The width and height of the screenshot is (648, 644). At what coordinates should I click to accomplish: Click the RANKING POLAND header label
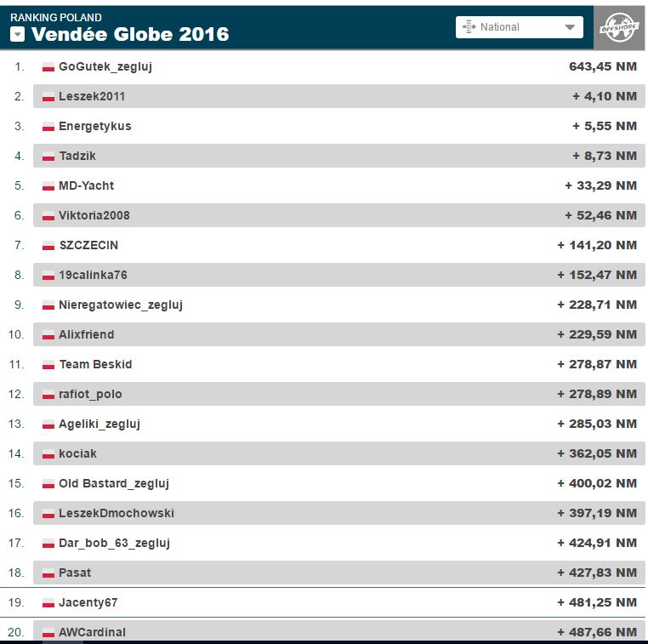pos(56,17)
